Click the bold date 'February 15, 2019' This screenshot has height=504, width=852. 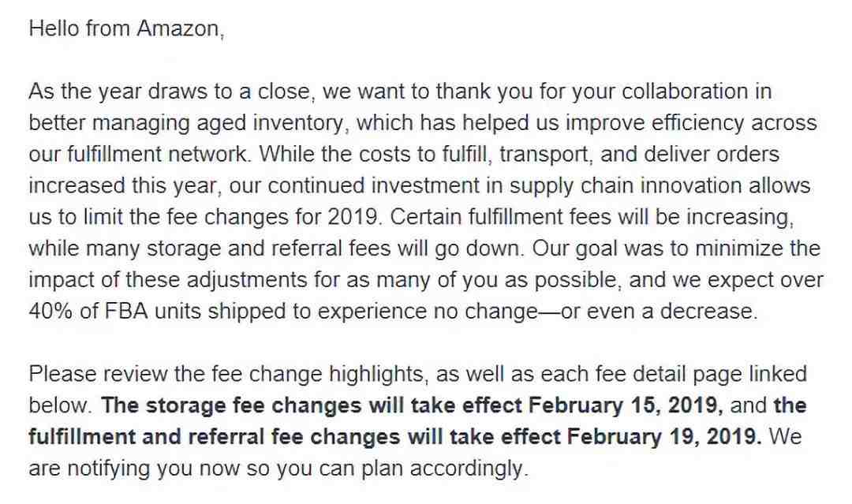coord(626,405)
